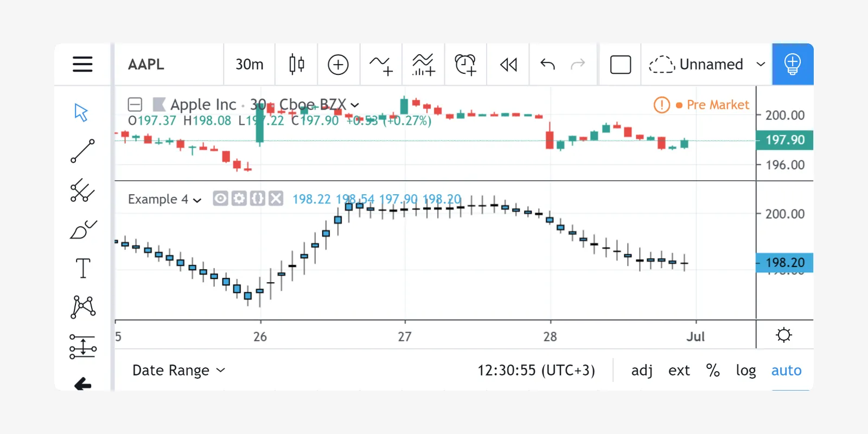Open the hamburger main menu
868x434 pixels.
click(82, 64)
